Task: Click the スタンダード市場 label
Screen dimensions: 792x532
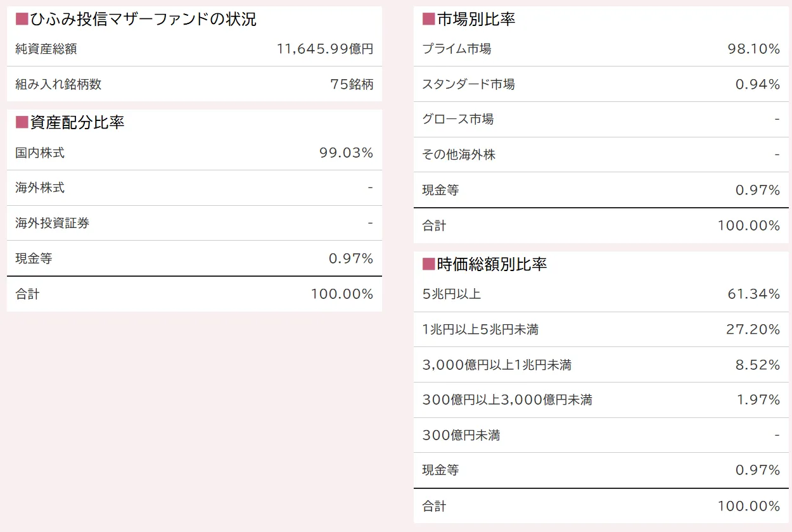Action: (x=468, y=84)
